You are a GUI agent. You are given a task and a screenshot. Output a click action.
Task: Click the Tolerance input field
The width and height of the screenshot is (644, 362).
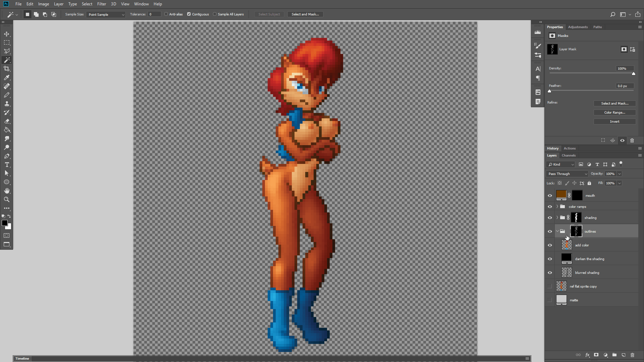[x=154, y=14]
